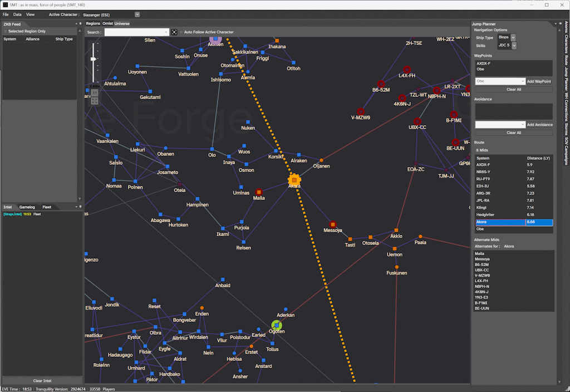Screen dimensions: 570x392
Task: Click inside the map Search input field
Action: [x=134, y=32]
